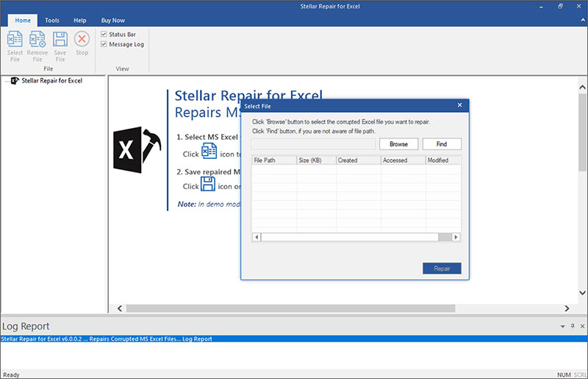Click the floppy save icon in step 2
Screen dimensions: 588x379
pyautogui.click(x=208, y=184)
